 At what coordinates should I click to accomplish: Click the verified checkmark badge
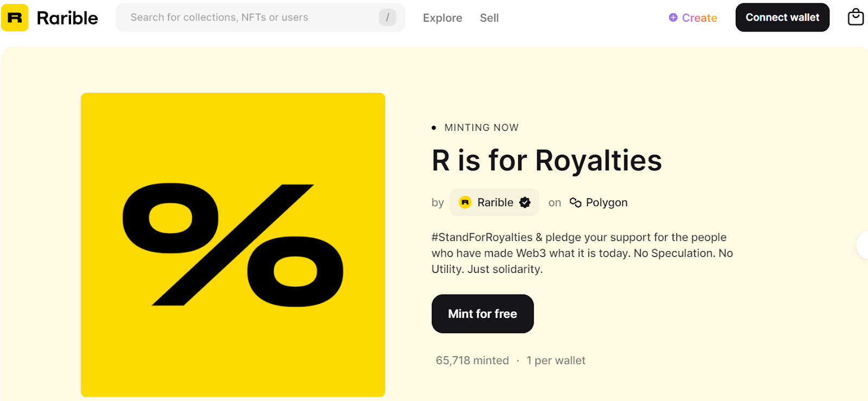click(525, 202)
